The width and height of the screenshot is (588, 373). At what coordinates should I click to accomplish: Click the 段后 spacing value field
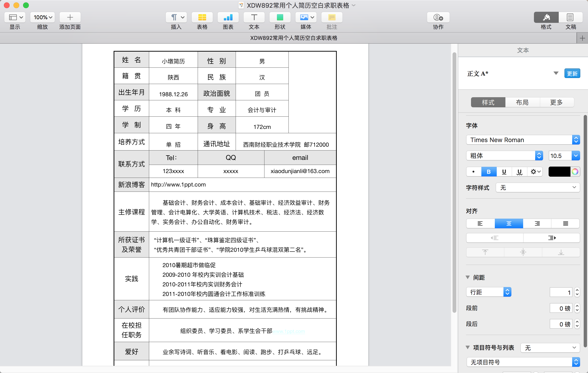(561, 324)
